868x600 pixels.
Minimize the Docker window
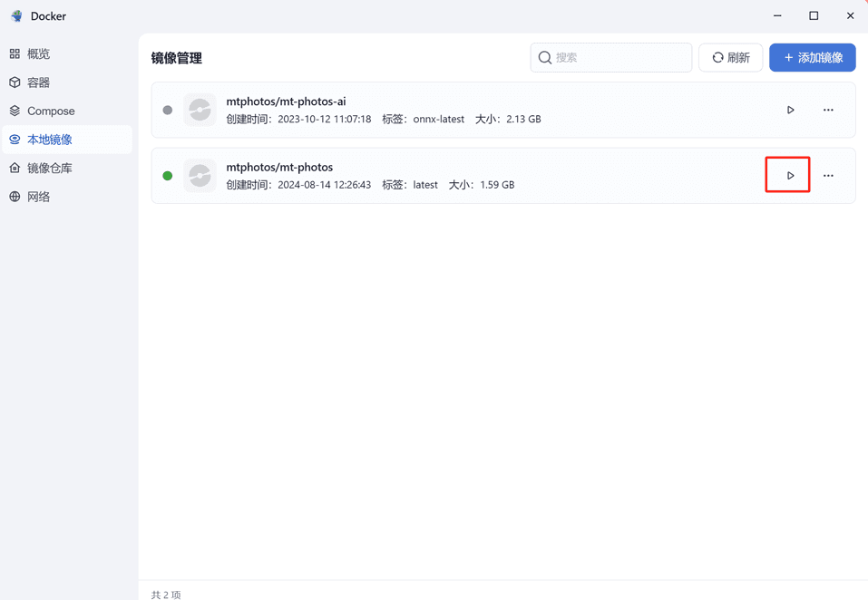777,16
